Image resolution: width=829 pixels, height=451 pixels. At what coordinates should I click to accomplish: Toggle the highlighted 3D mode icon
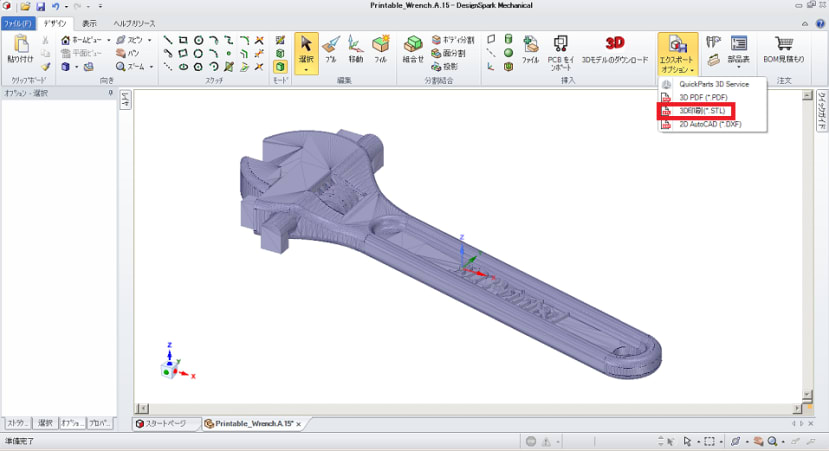point(280,67)
